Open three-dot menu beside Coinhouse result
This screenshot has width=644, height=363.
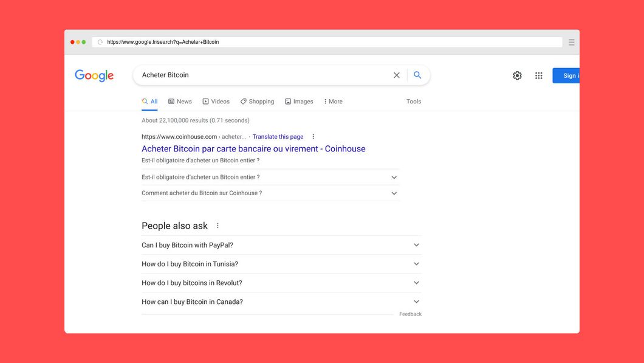pos(313,136)
